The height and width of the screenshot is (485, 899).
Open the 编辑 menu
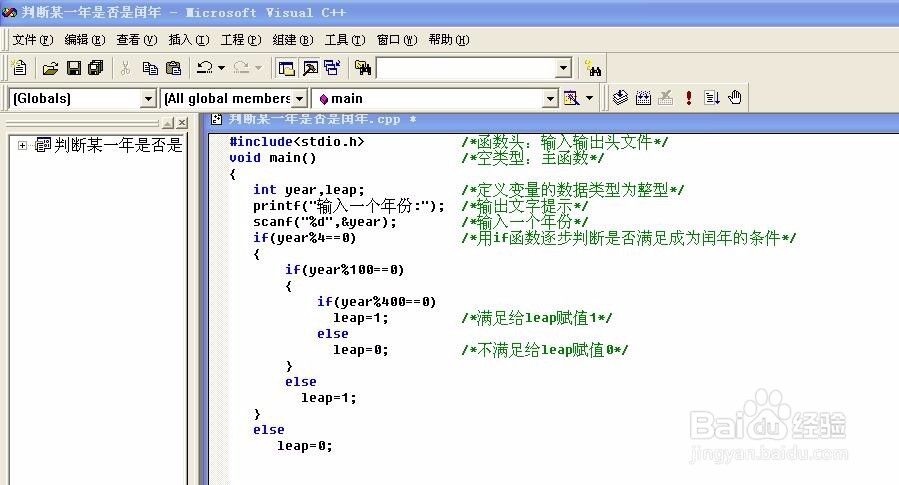pos(85,40)
